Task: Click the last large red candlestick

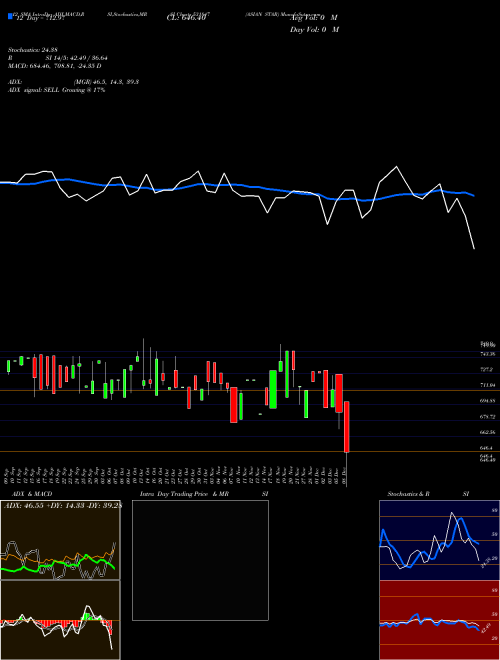Action: [347, 427]
